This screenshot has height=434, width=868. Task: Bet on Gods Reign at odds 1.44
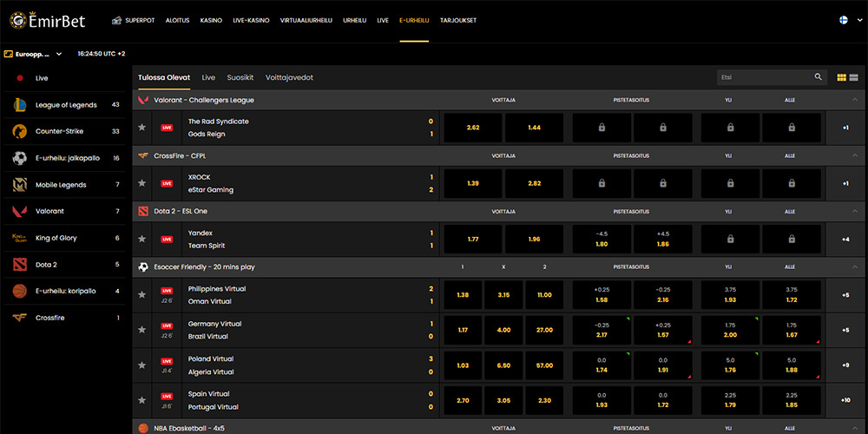coord(534,128)
